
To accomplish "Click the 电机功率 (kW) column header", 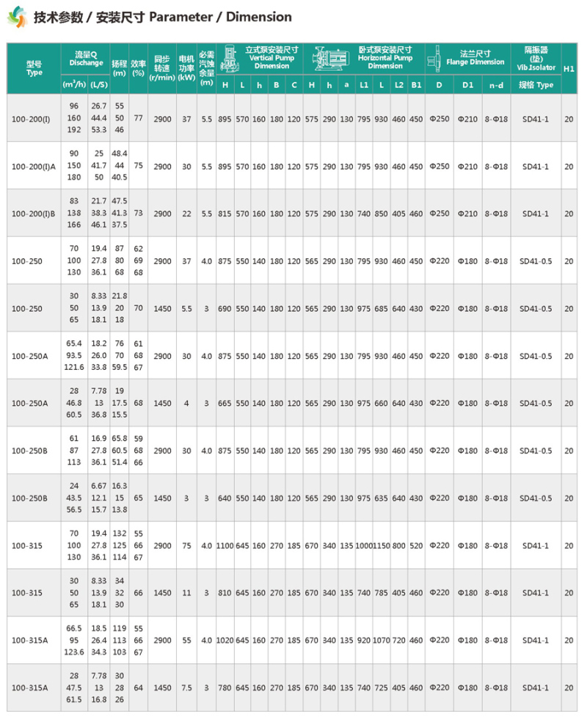I will click(x=186, y=68).
